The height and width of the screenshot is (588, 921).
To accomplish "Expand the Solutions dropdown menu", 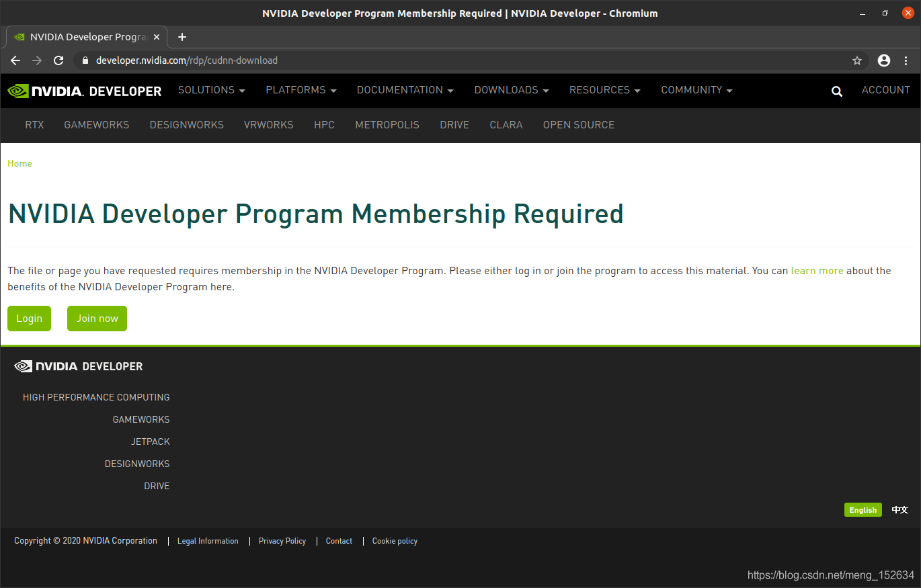I will click(x=212, y=90).
